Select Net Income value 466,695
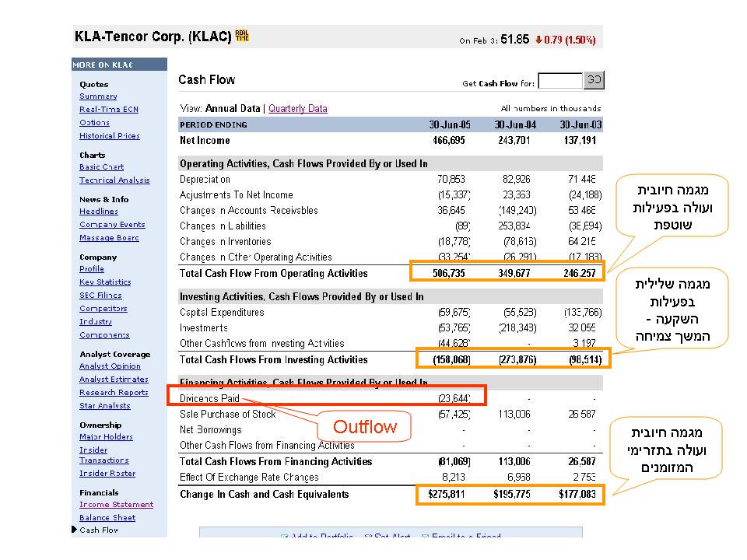Viewport: 747px width, 560px height. pyautogui.click(x=449, y=141)
